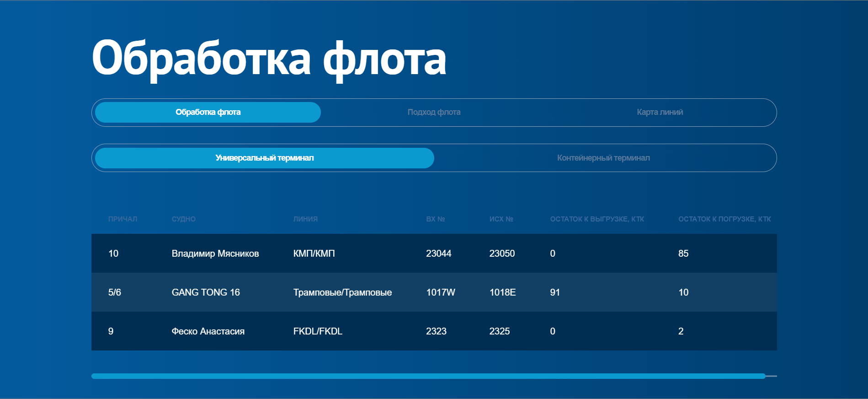
Task: Click the Причал column header
Action: coord(122,219)
